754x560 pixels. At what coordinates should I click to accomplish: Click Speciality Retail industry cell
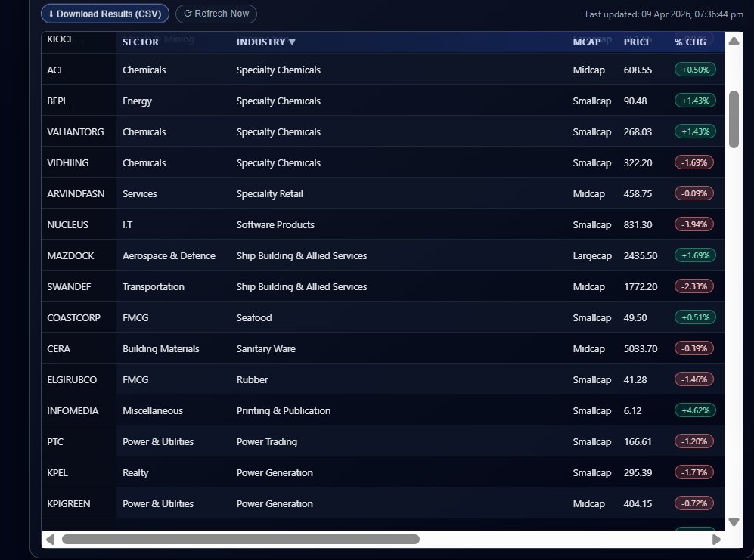pos(270,193)
